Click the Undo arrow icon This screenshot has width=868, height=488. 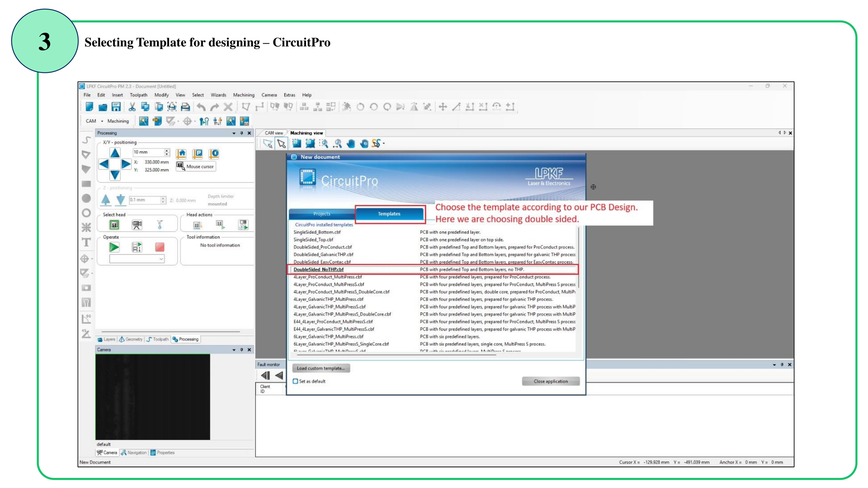coord(201,107)
